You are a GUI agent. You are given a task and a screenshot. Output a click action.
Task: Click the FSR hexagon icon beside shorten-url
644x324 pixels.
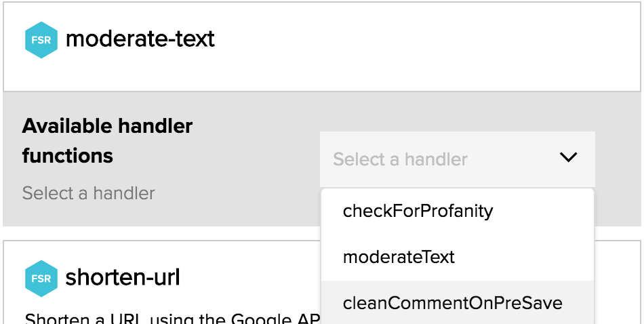(41, 279)
